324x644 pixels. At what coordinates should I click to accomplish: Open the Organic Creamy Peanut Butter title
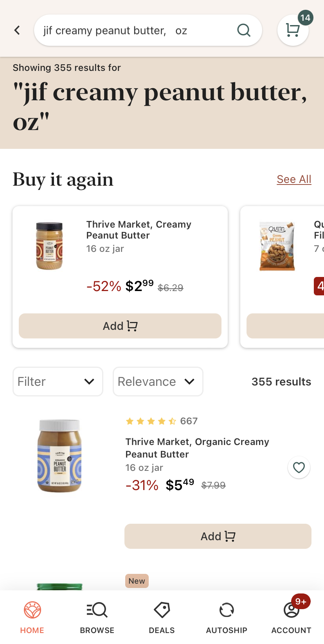(197, 448)
